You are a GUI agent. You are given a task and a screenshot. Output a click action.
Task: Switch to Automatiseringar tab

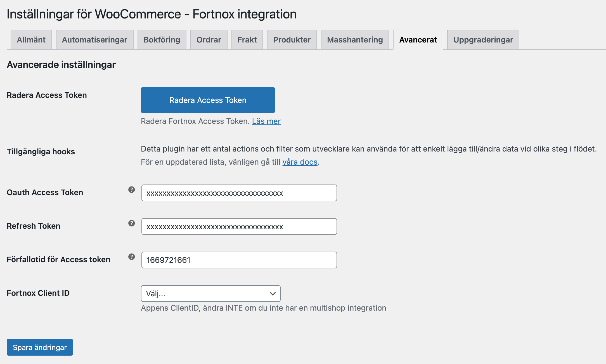[94, 40]
